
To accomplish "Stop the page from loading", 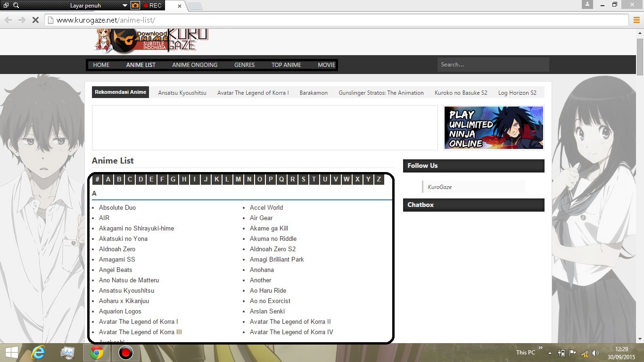I will [35, 20].
